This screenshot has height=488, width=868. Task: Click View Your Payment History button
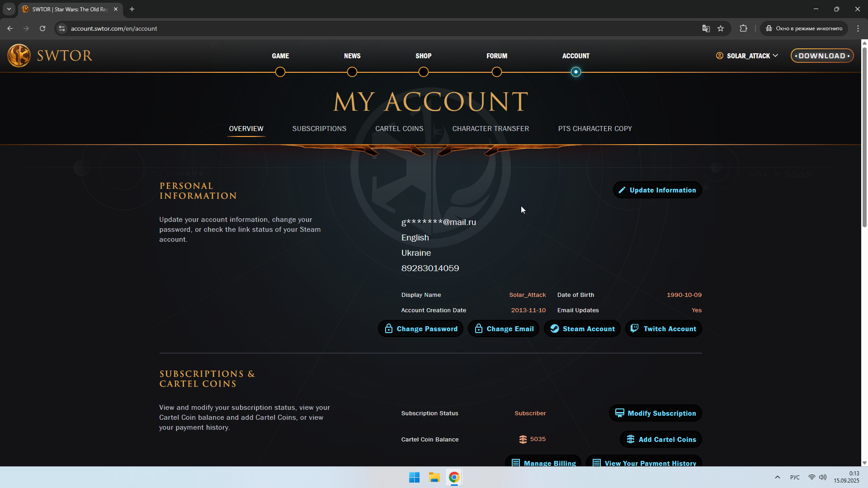point(644,461)
